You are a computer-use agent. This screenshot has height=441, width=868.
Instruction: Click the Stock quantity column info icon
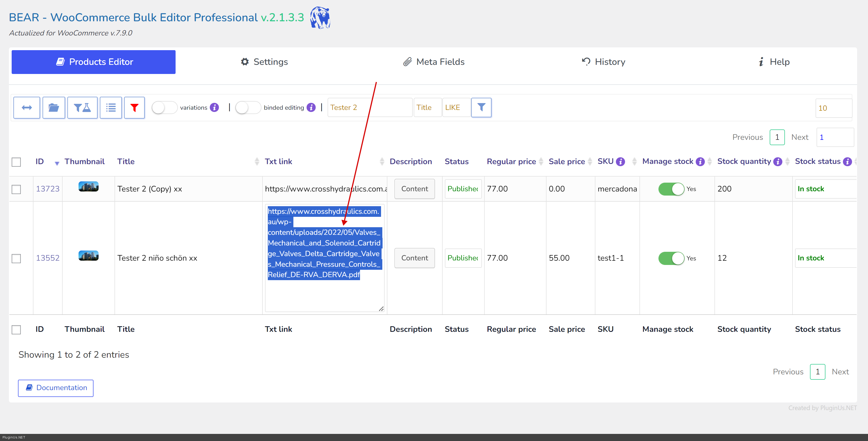point(778,162)
